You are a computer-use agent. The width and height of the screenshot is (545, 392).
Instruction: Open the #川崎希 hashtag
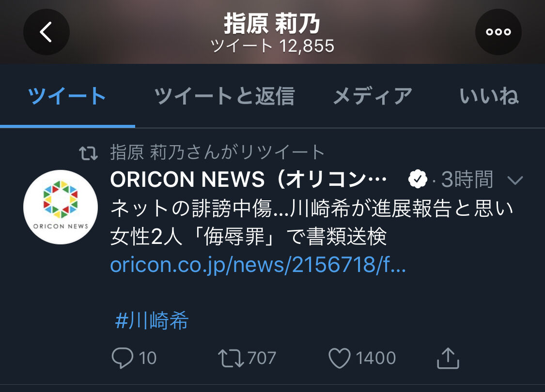pos(152,320)
